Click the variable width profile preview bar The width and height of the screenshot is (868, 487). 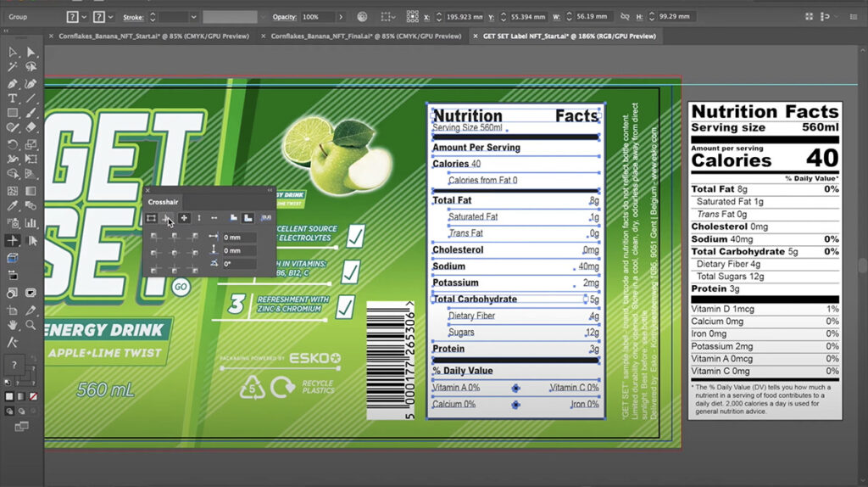click(230, 17)
